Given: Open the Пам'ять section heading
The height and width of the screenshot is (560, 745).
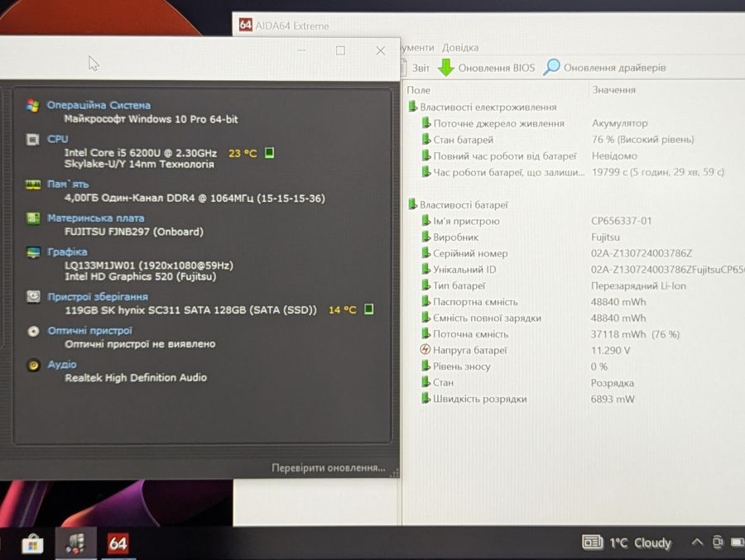Looking at the screenshot, I should 68,184.
